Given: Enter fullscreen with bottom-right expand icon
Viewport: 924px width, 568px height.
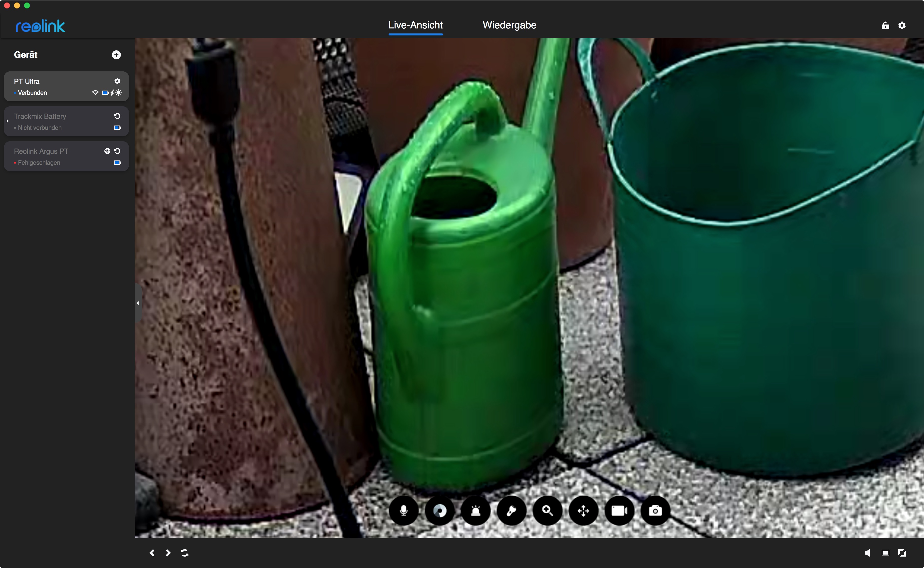Looking at the screenshot, I should pyautogui.click(x=902, y=553).
